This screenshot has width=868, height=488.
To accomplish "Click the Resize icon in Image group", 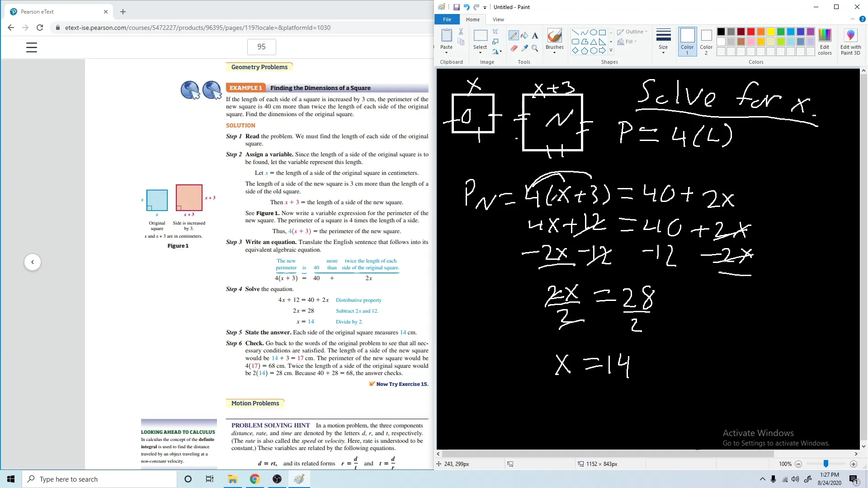I will click(x=495, y=42).
